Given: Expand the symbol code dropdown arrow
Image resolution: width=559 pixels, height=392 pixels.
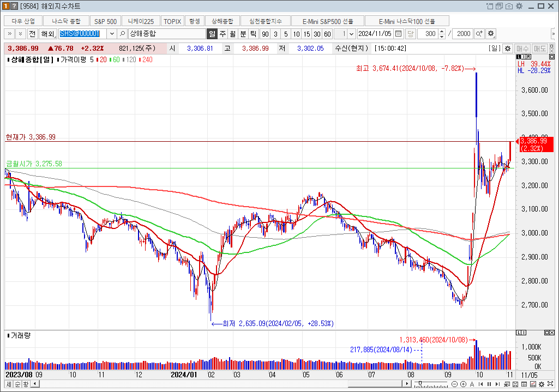Looking at the screenshot, I should pyautogui.click(x=112, y=34).
